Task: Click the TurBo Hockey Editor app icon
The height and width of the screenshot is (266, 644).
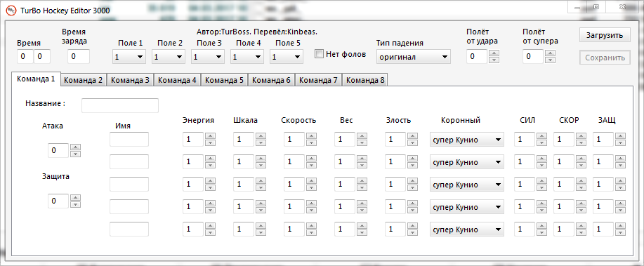Action: click(x=12, y=11)
